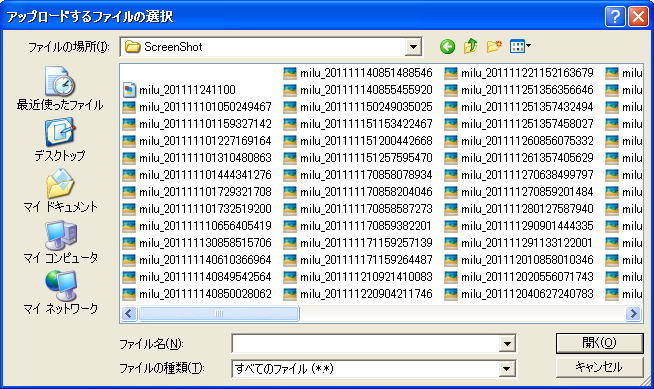Select file milu_201111151257595470
The width and height of the screenshot is (654, 389).
point(358,158)
